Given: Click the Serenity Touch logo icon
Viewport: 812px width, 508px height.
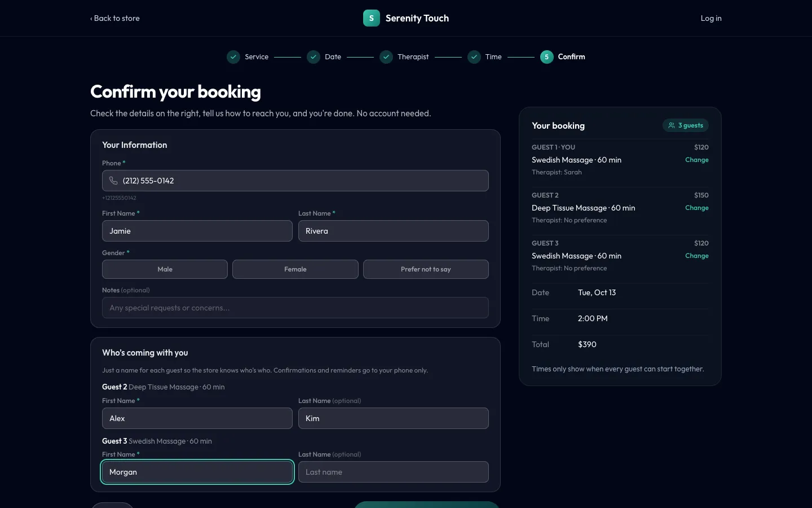Looking at the screenshot, I should 371,18.
